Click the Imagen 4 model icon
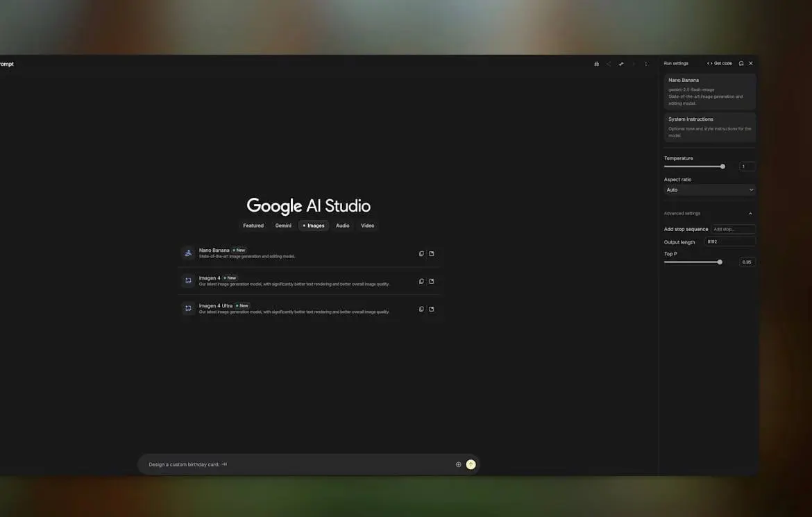The image size is (812, 517). click(188, 281)
